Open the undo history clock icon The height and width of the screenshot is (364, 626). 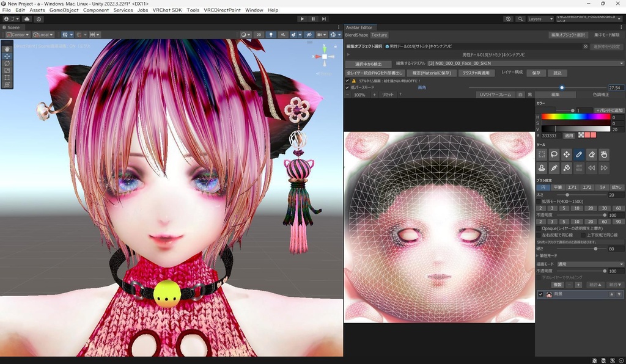tap(508, 19)
